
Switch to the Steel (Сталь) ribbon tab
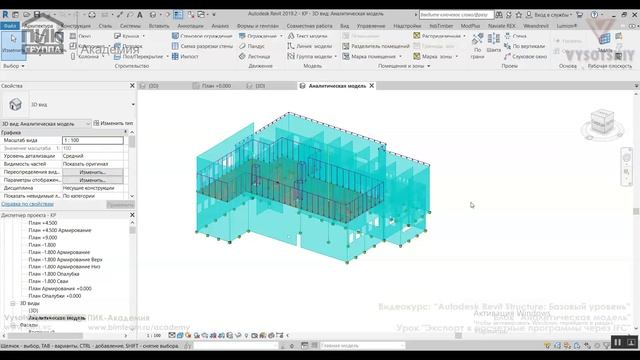[105, 26]
